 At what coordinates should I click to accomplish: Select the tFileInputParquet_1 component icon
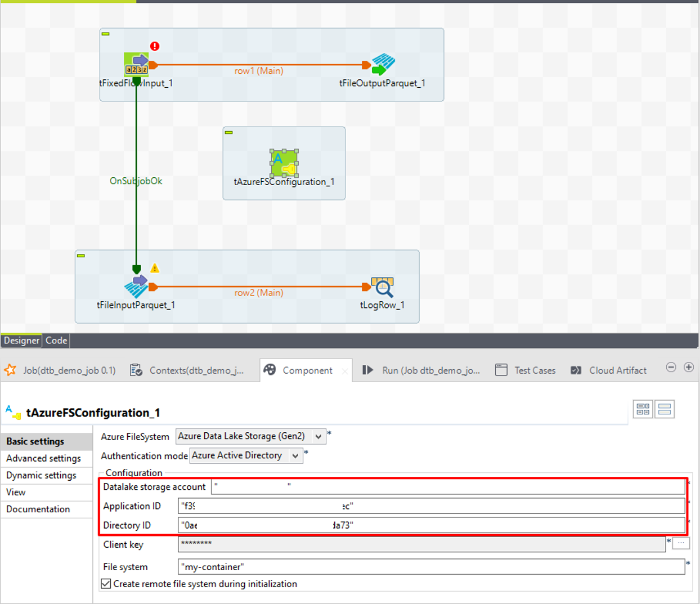tap(137, 287)
